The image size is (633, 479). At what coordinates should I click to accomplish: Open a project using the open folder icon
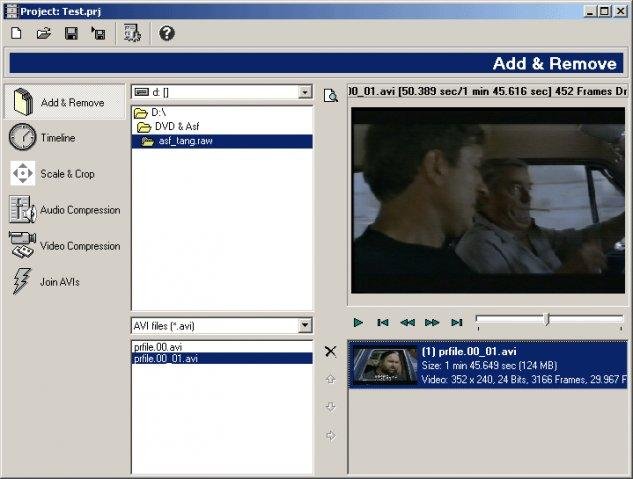44,33
